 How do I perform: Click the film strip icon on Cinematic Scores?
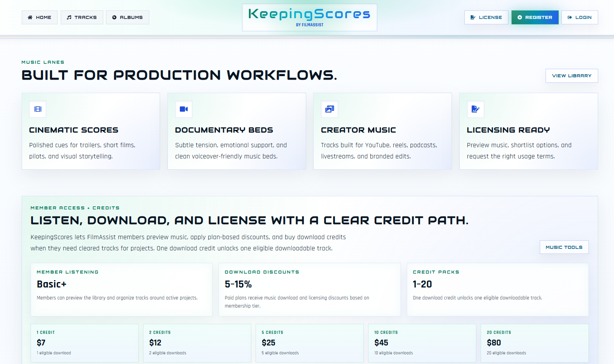pos(38,109)
